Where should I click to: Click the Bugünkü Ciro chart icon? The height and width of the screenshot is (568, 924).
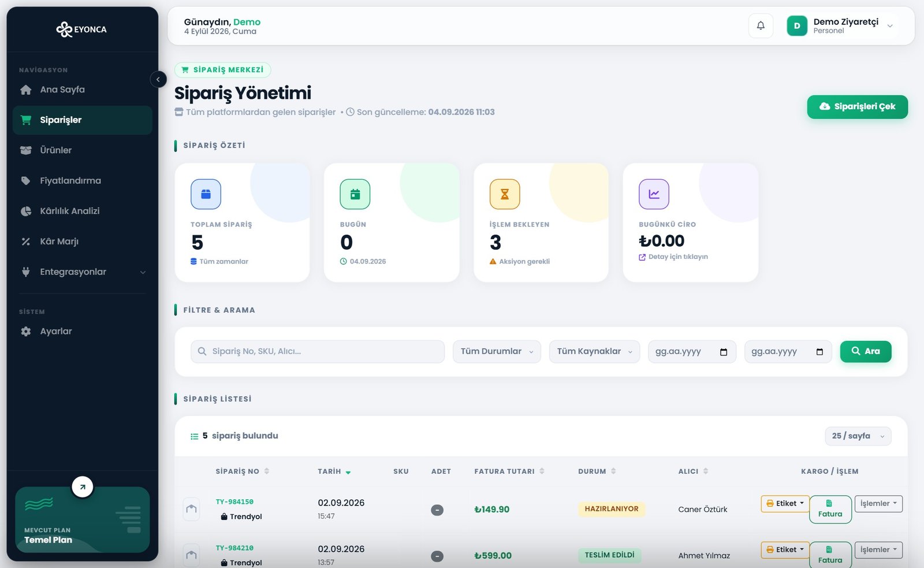click(x=654, y=194)
